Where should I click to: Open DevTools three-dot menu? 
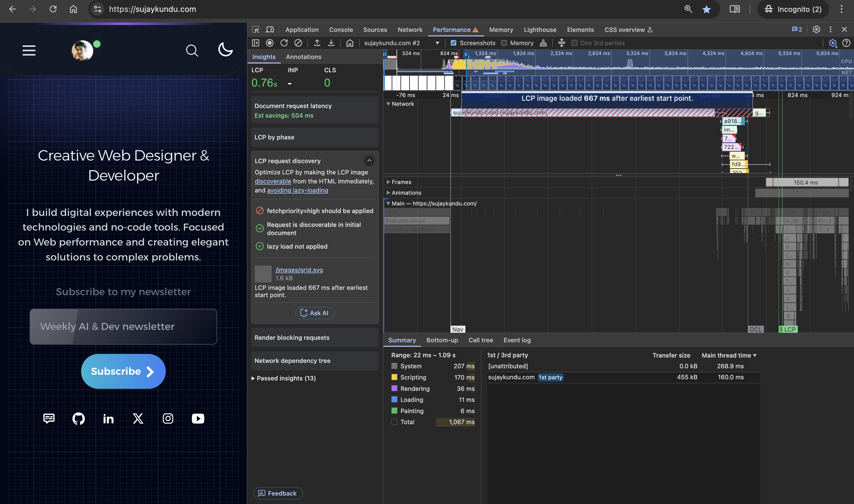click(831, 30)
